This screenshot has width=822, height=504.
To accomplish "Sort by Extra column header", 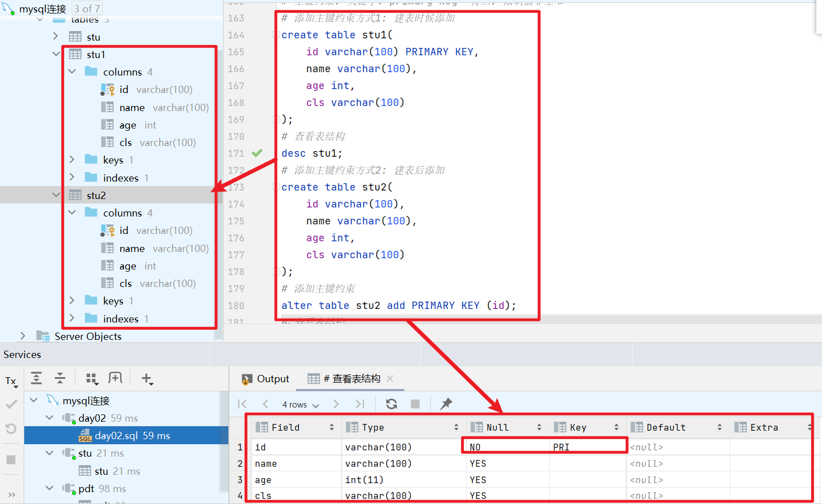I will tap(771, 427).
